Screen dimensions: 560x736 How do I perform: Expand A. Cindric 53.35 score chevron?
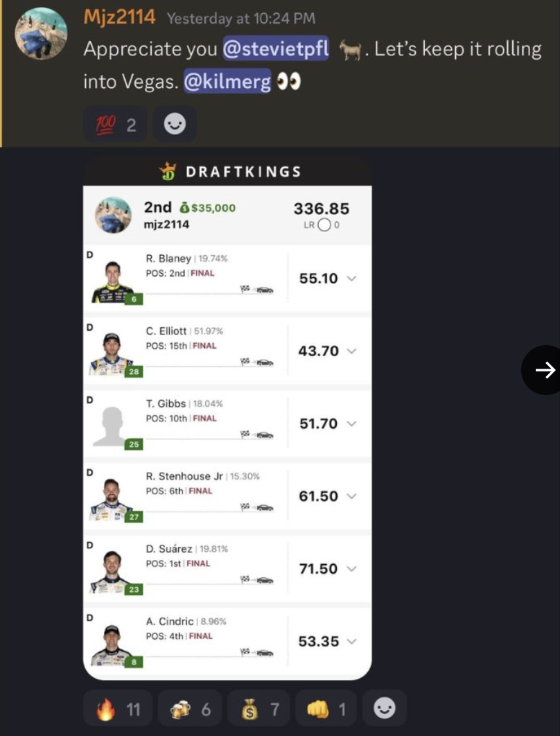[x=351, y=641]
